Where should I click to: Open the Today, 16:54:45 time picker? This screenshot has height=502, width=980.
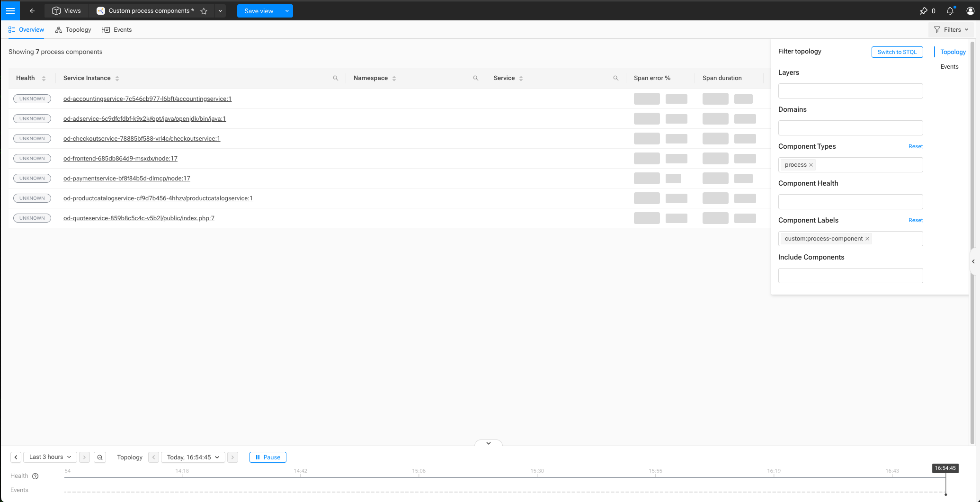point(192,457)
